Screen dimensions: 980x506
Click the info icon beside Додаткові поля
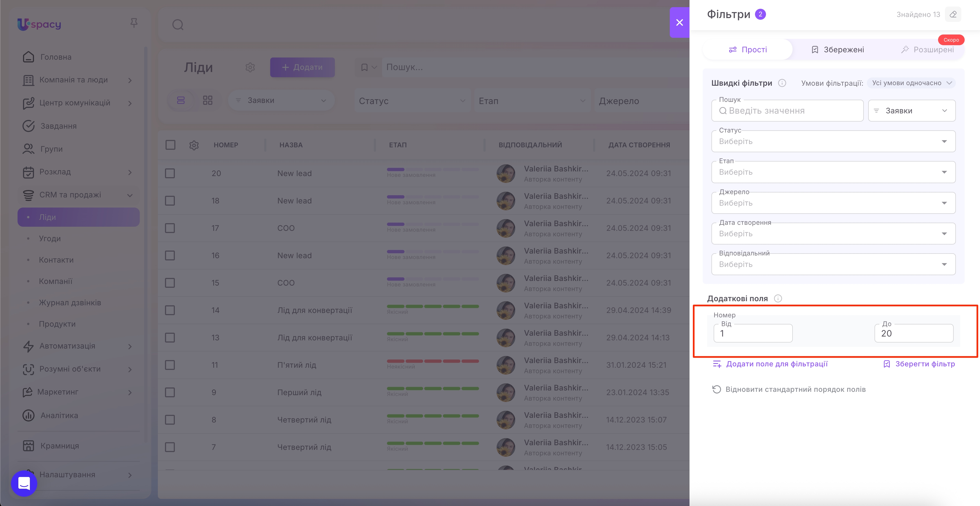click(x=778, y=298)
